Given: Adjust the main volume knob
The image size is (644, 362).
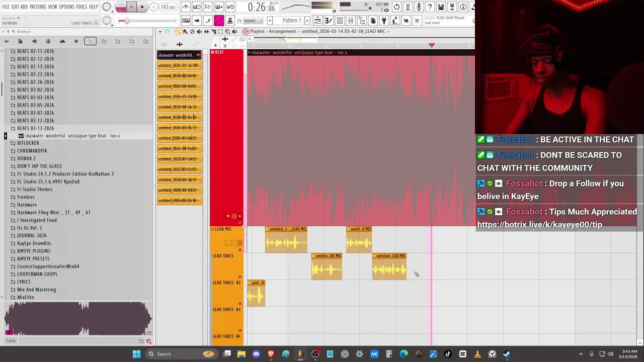Looking at the screenshot, I should [x=107, y=7].
